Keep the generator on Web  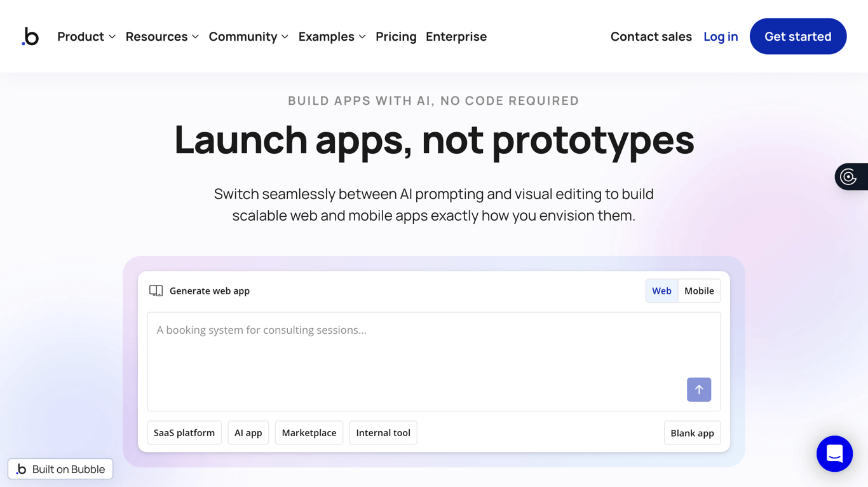[661, 291]
